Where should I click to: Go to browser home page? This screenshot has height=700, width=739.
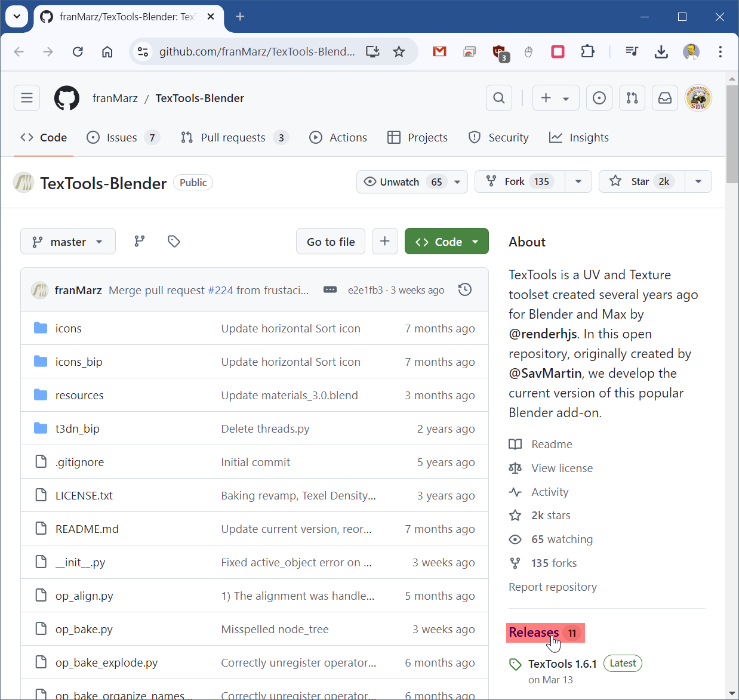click(107, 51)
